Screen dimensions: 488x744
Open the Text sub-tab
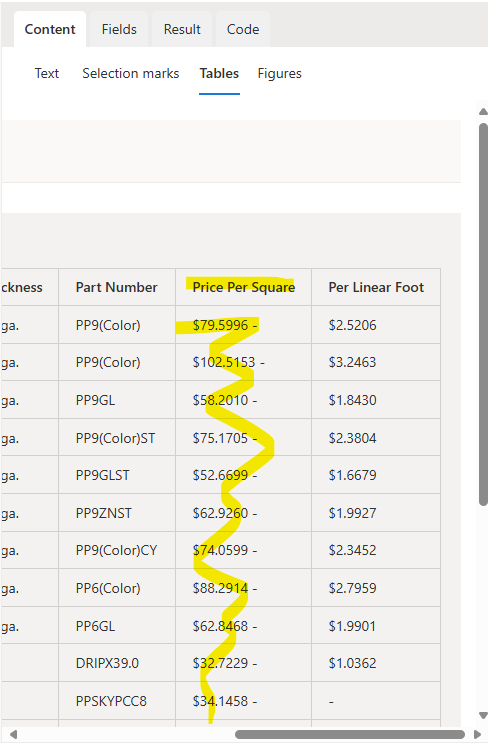[x=47, y=74]
